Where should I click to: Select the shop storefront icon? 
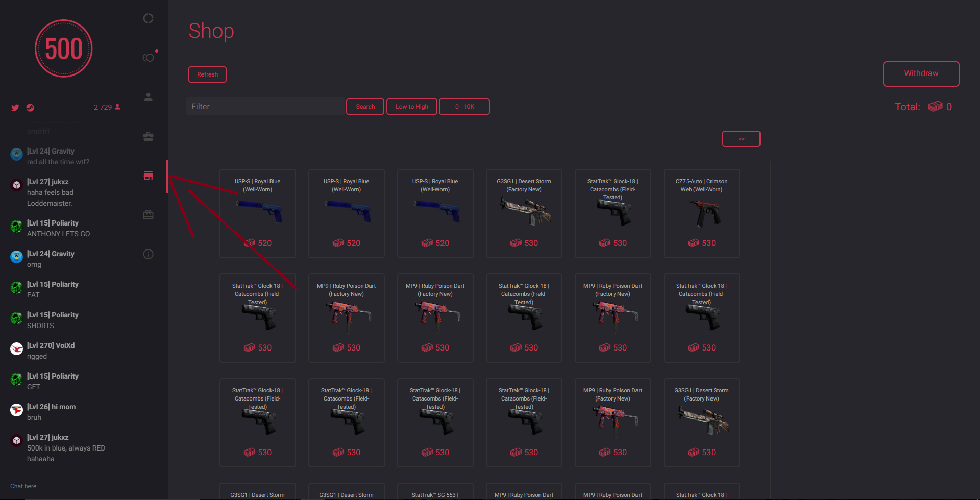pyautogui.click(x=148, y=176)
